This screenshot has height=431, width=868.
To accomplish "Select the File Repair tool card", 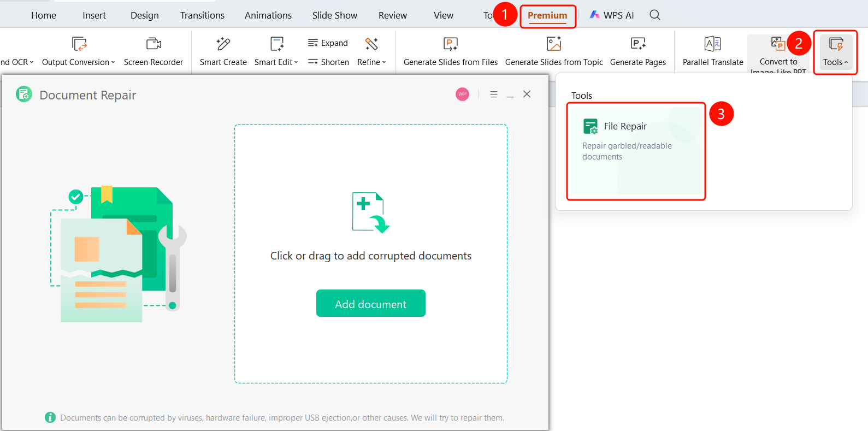I will point(636,151).
